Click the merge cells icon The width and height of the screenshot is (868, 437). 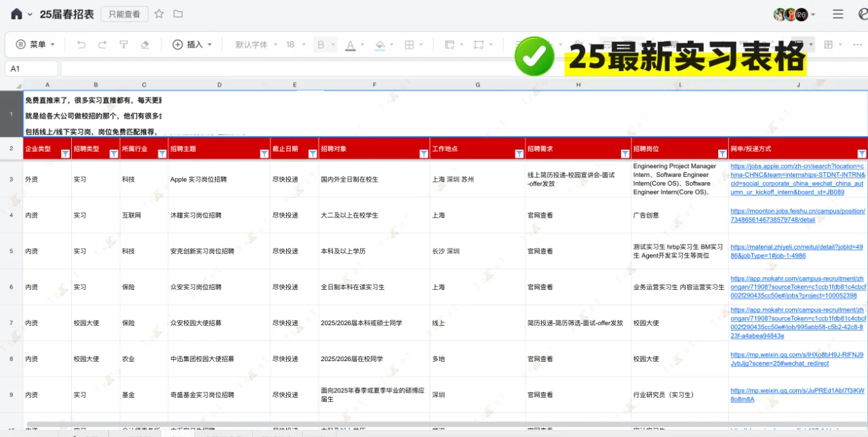(450, 43)
